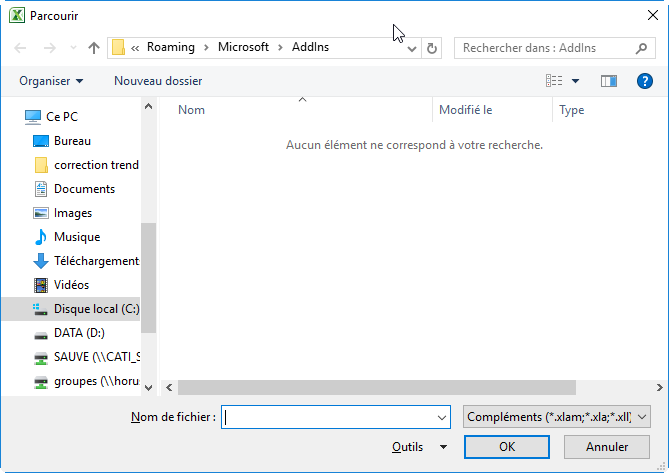Click the Annuler button
This screenshot has width=669, height=473.
click(x=607, y=447)
